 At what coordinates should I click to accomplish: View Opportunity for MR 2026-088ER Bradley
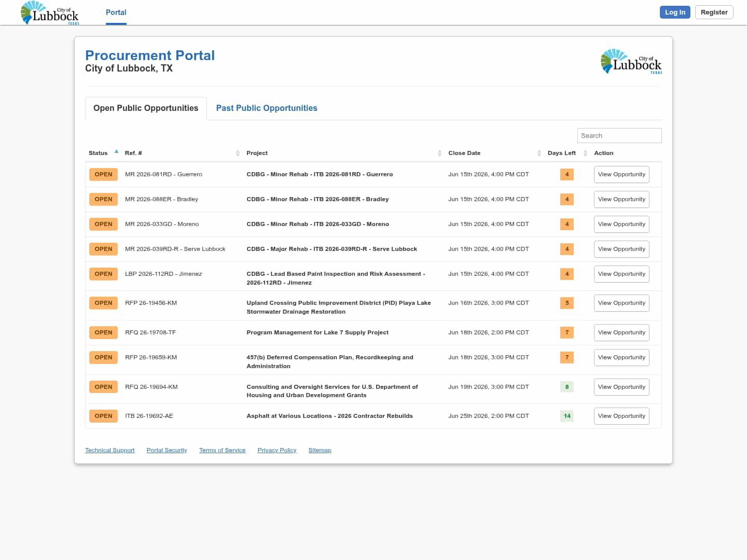pyautogui.click(x=621, y=200)
